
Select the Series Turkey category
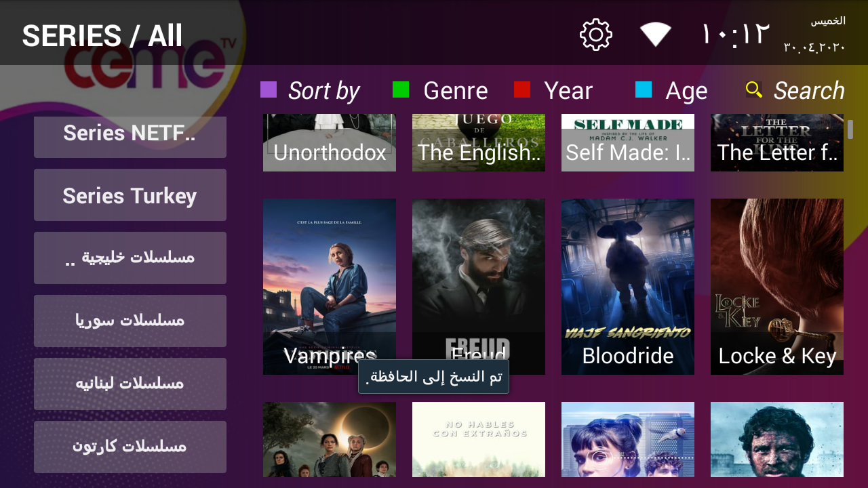coord(130,195)
